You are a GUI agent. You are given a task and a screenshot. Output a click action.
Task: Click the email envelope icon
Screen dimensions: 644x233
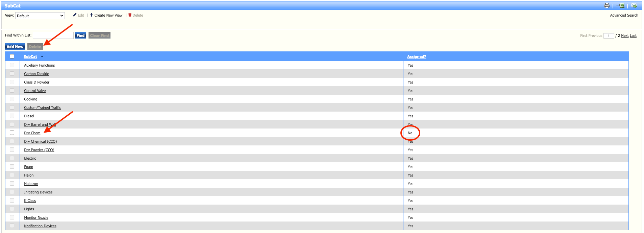[634, 5]
